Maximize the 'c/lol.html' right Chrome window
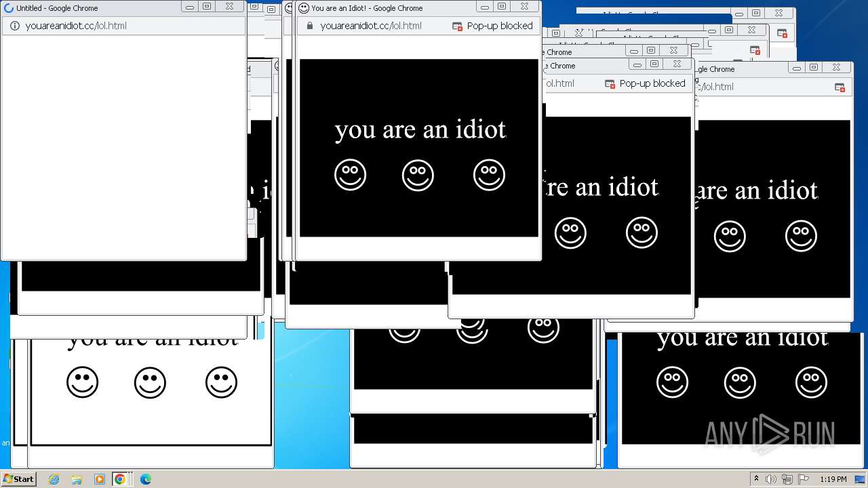 click(814, 67)
